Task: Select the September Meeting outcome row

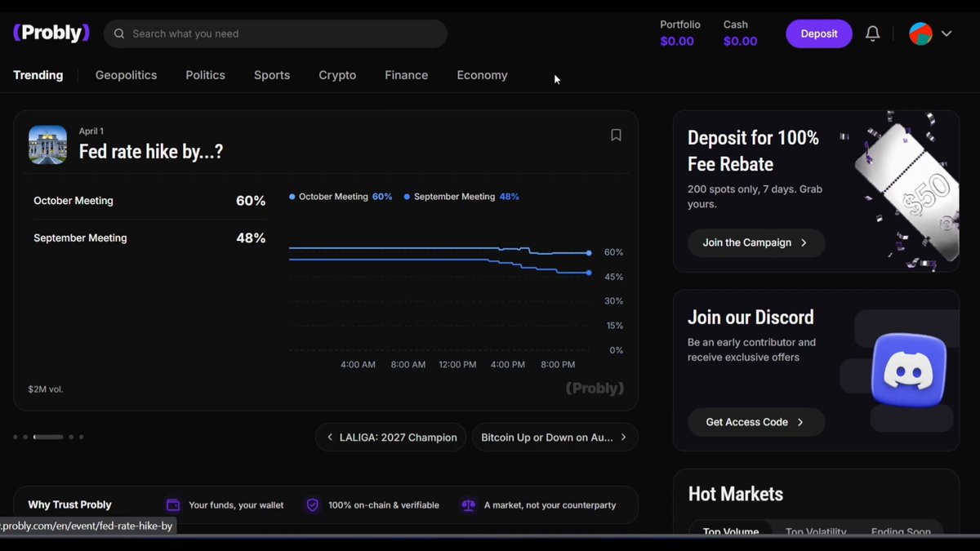Action: (149, 238)
